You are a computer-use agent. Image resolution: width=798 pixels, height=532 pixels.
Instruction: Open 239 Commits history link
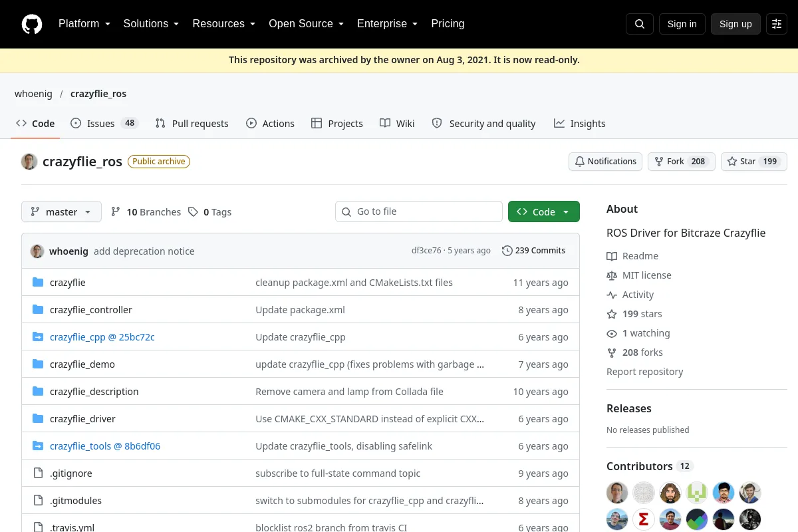click(x=533, y=251)
